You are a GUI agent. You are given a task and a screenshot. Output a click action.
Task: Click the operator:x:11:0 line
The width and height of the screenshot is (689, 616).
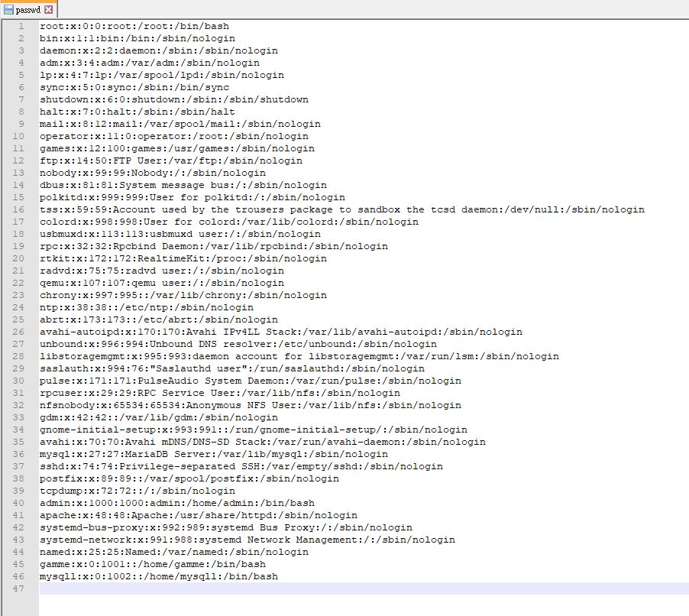click(174, 136)
